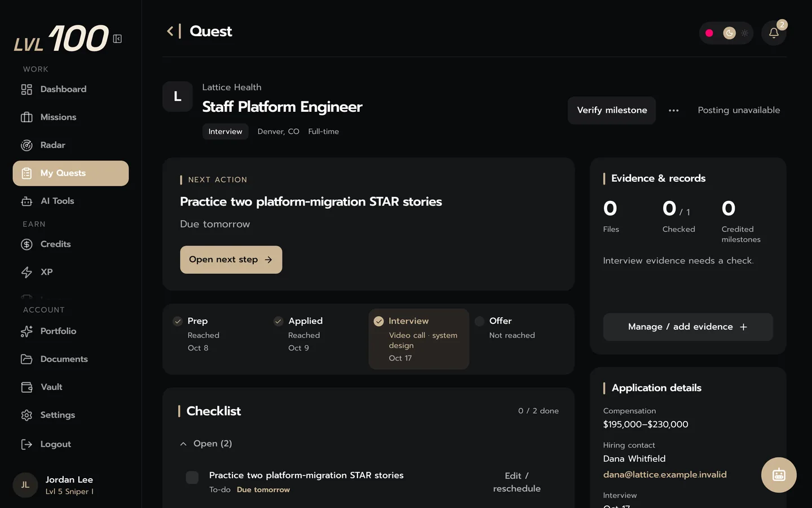Click the Posting unavailable text
Screen dimensions: 812x508
pyautogui.click(x=739, y=110)
